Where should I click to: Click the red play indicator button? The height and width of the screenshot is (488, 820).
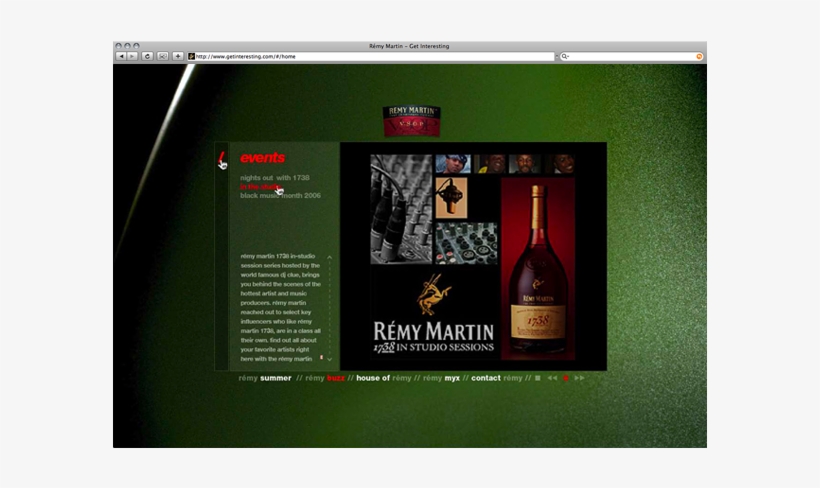565,378
